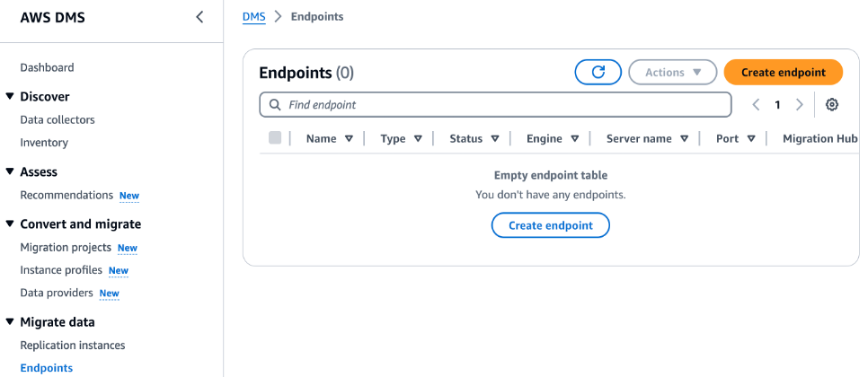The image size is (868, 377).
Task: Sort by Engine column arrow
Action: click(574, 139)
